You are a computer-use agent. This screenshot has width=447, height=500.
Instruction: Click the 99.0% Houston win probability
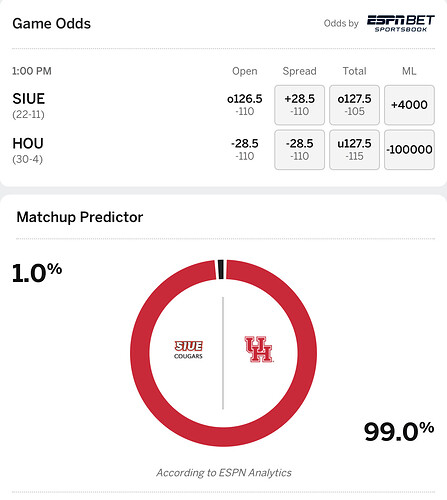(399, 432)
